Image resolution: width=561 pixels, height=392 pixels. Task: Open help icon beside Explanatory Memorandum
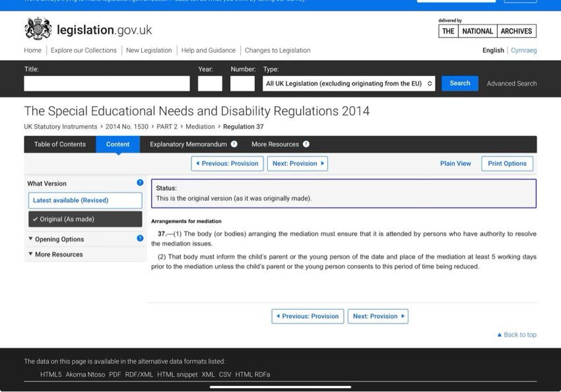[234, 144]
